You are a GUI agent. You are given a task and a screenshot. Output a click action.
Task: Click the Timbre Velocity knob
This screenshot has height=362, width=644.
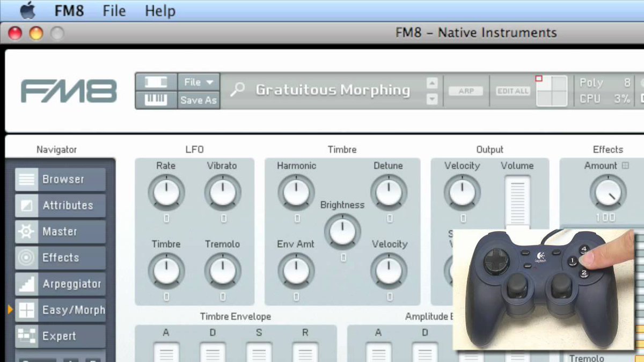[x=389, y=270]
